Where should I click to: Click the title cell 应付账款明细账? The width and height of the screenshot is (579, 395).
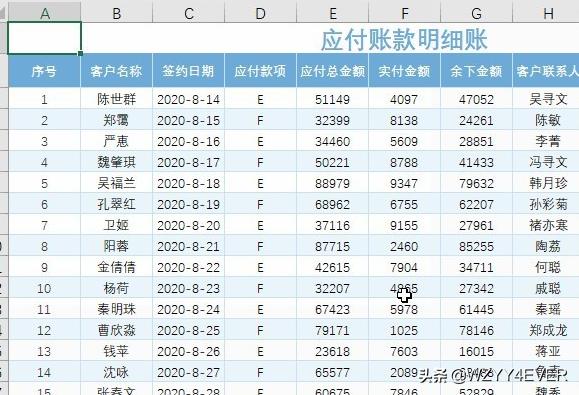coord(404,39)
